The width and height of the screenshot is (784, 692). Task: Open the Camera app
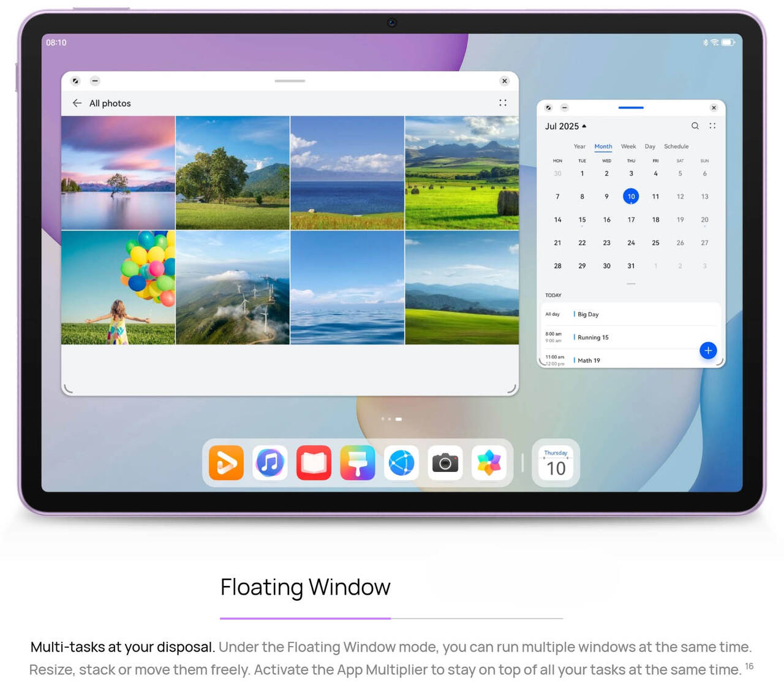(x=445, y=463)
